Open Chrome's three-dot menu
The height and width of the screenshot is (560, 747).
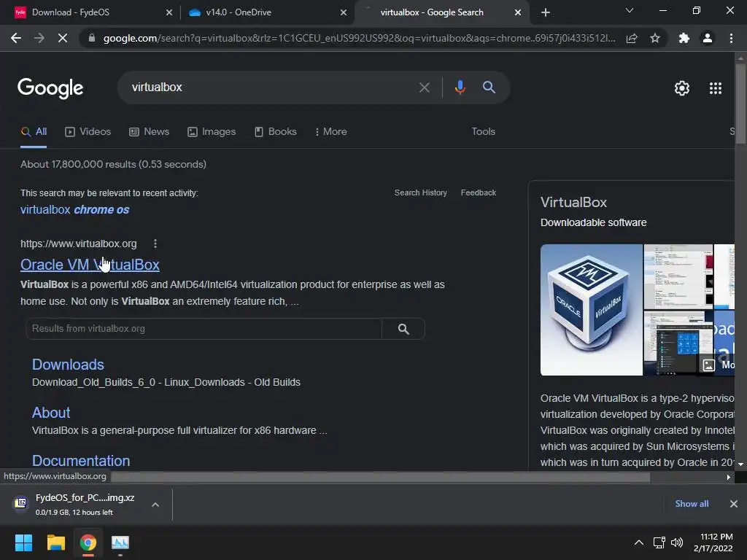(x=731, y=38)
